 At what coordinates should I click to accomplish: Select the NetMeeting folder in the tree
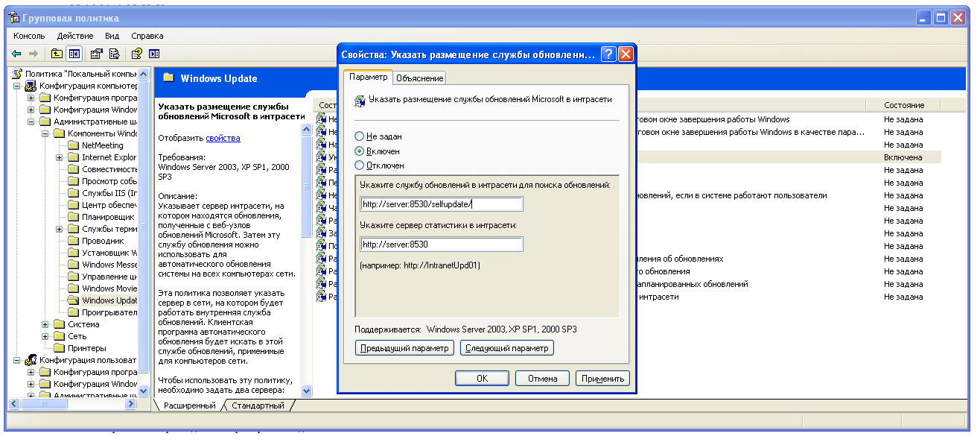(102, 145)
